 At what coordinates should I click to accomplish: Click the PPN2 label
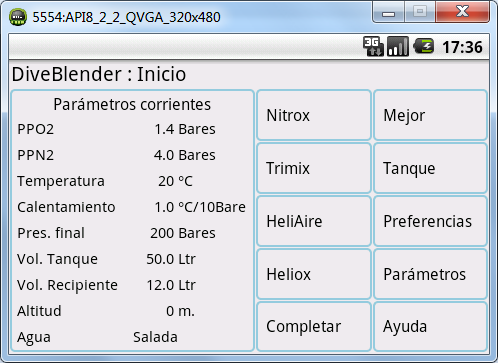click(36, 155)
